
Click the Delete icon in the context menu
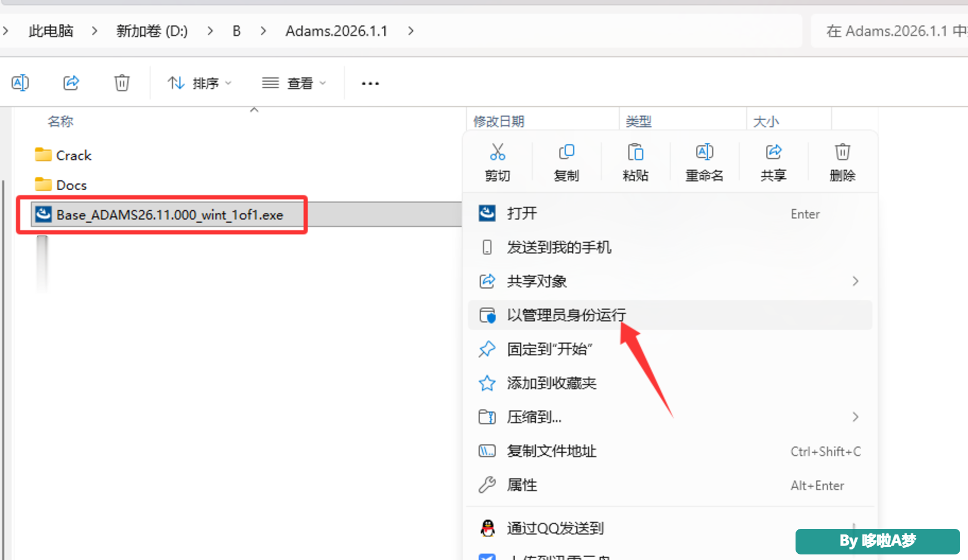(x=842, y=152)
